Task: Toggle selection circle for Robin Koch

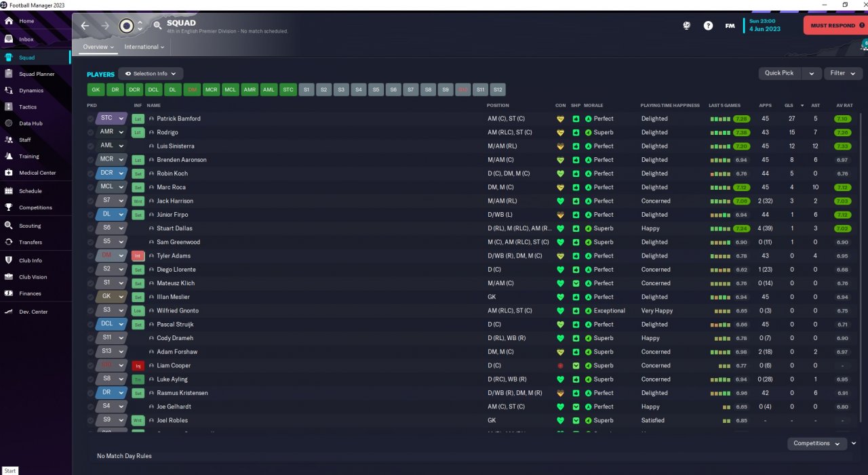Action: coord(90,173)
